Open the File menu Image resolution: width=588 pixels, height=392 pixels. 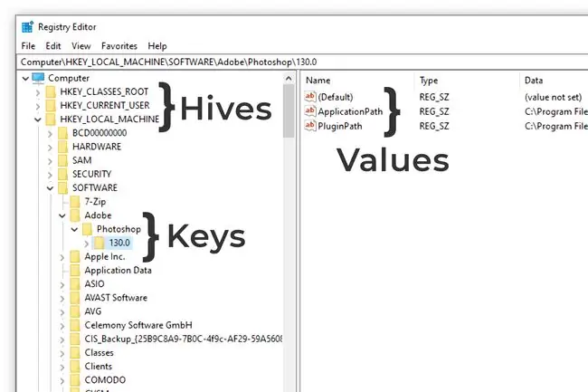(x=28, y=46)
